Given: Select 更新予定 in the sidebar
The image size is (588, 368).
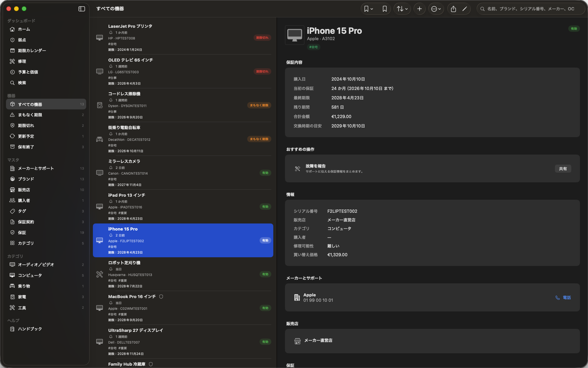Looking at the screenshot, I should point(46,136).
